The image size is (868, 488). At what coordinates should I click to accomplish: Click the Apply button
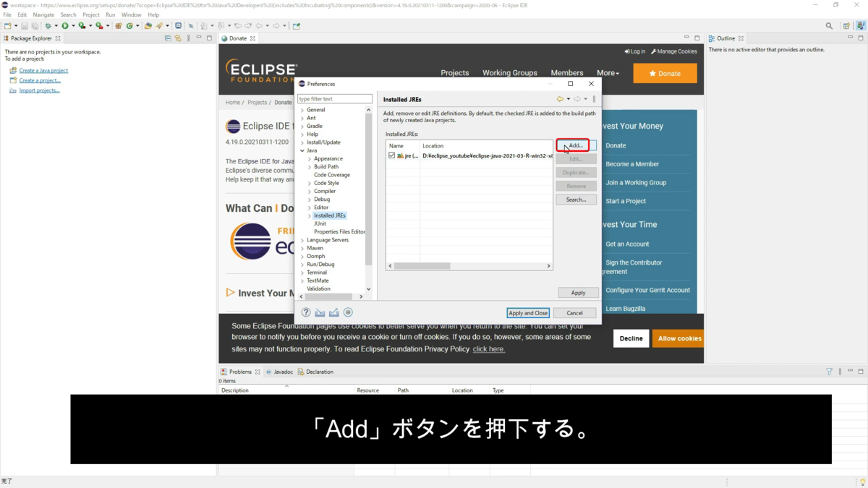[x=578, y=293]
